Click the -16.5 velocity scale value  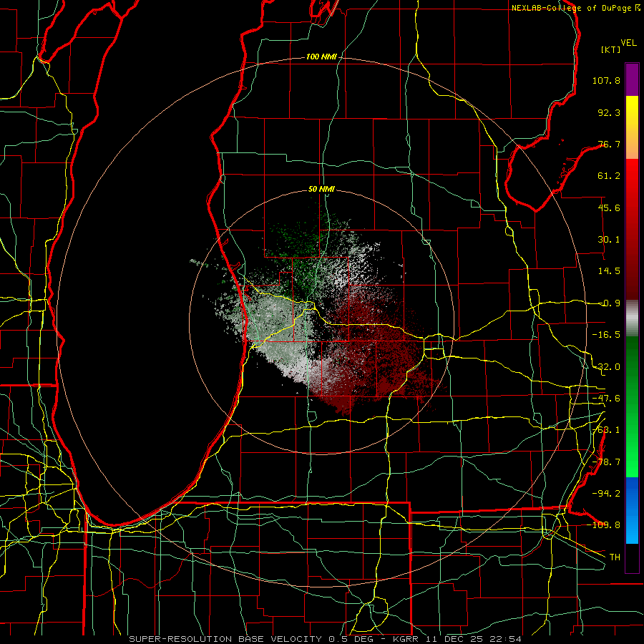(606, 335)
